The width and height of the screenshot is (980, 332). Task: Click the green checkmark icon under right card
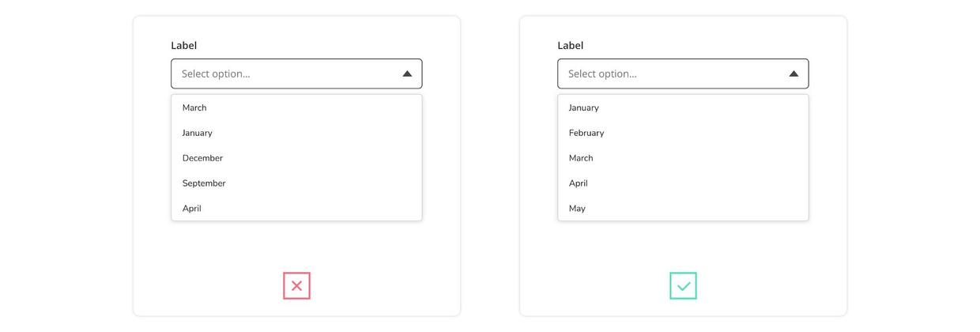tap(683, 286)
